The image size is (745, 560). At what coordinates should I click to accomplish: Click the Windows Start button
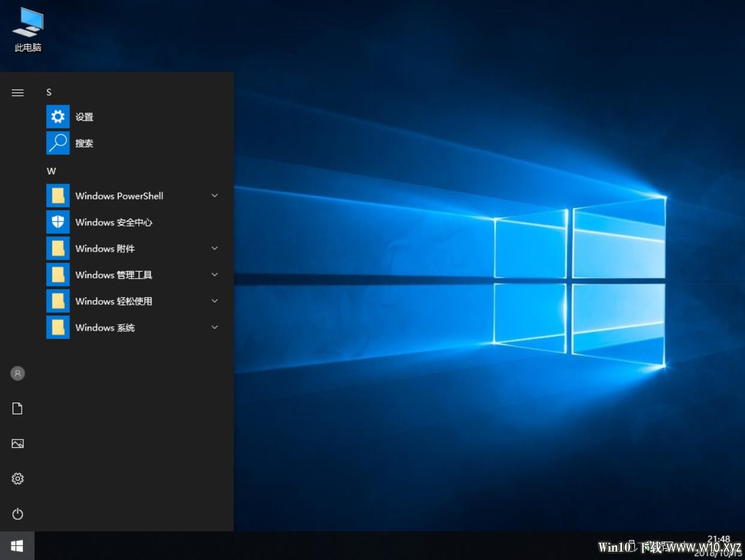[x=17, y=546]
